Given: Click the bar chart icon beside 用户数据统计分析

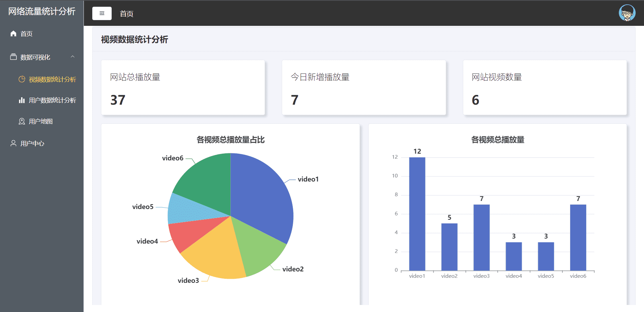Looking at the screenshot, I should coord(22,100).
